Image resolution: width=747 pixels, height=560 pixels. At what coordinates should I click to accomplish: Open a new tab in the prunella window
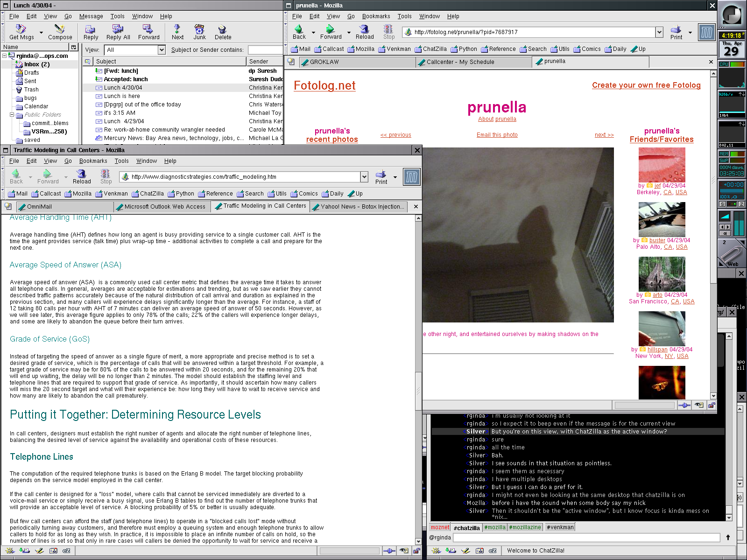click(291, 62)
